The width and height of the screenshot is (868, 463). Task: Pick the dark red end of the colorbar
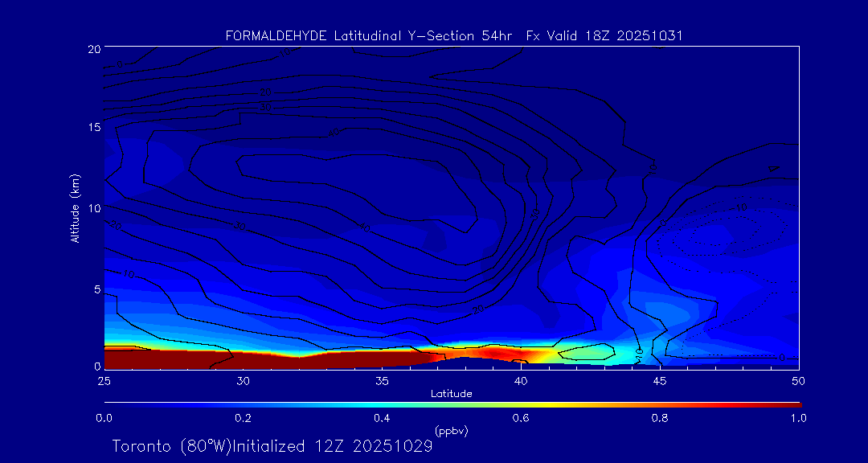click(x=792, y=404)
